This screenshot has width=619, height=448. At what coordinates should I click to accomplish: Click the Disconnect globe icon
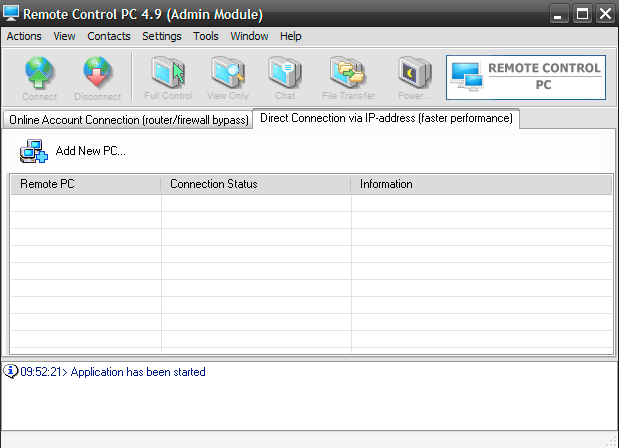[x=97, y=73]
